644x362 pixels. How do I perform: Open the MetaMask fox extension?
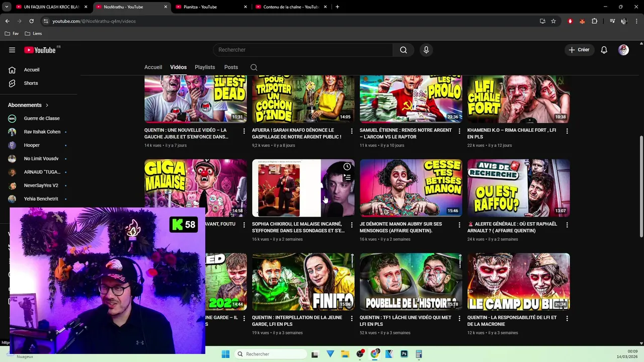coord(582,21)
